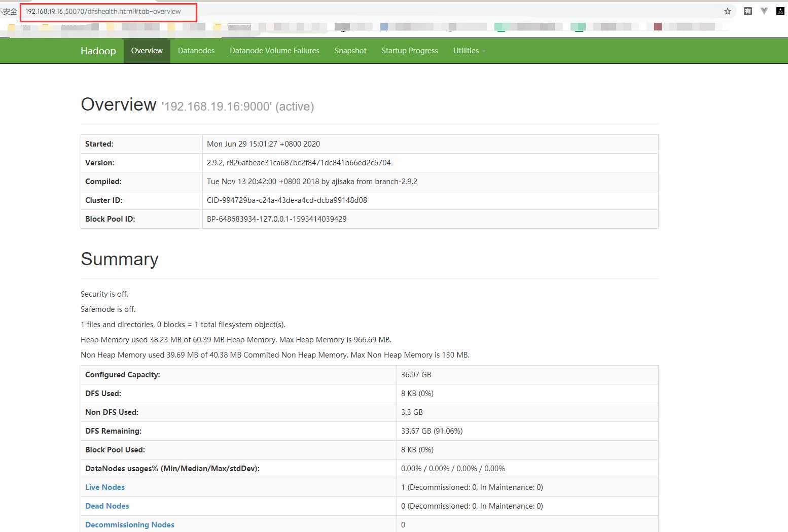The image size is (788, 532).
Task: Click the 'Security is off.' text
Action: (x=104, y=294)
